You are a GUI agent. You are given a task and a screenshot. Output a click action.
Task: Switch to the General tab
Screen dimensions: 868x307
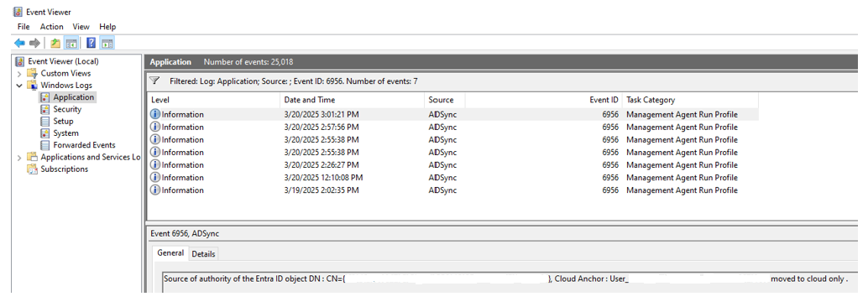[170, 252]
